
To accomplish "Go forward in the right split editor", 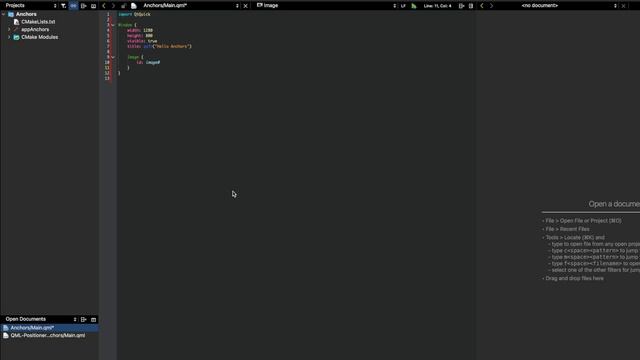I will point(491,6).
